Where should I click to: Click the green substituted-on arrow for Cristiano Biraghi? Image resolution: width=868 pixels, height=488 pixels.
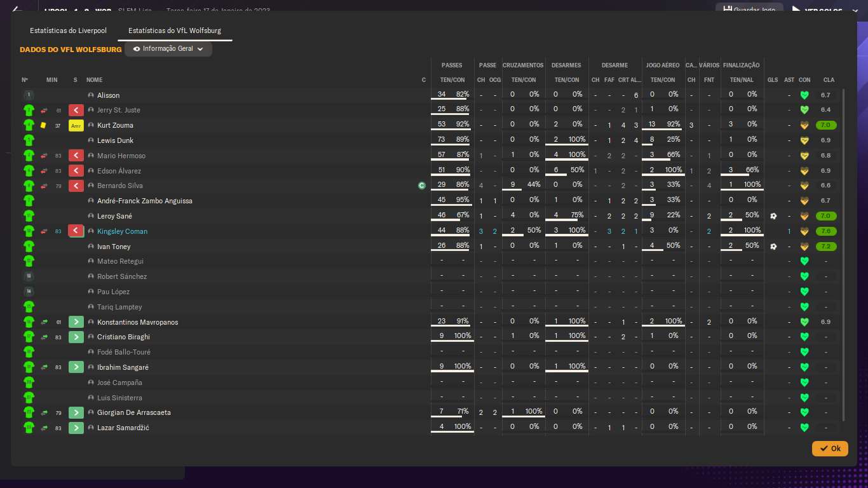tap(76, 337)
